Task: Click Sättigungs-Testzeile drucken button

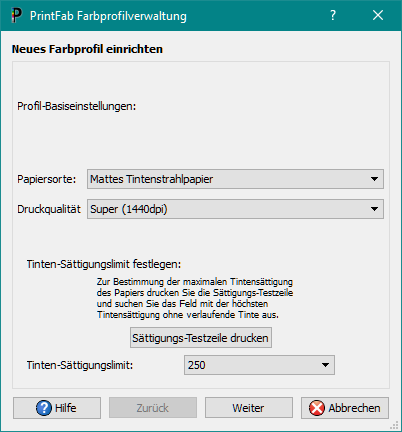Action: coord(201,338)
